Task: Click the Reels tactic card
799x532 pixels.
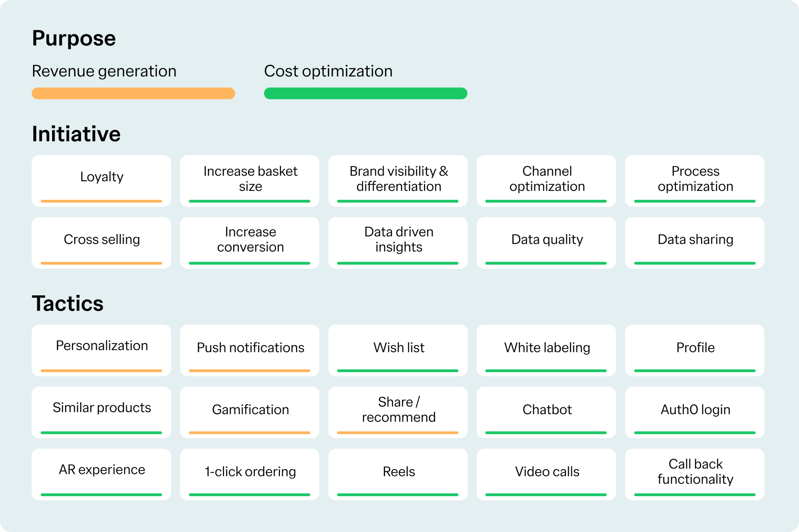Action: pos(398,474)
